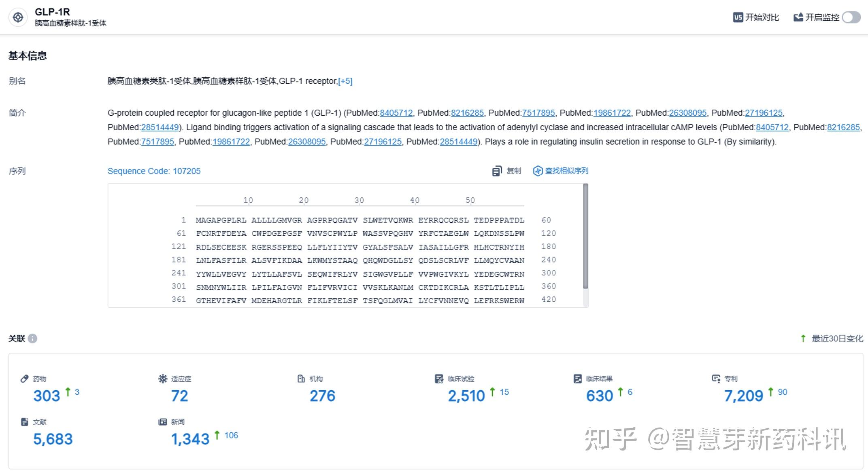This screenshot has width=868, height=474.
Task: Select the 专利 patents icon
Action: (x=716, y=379)
